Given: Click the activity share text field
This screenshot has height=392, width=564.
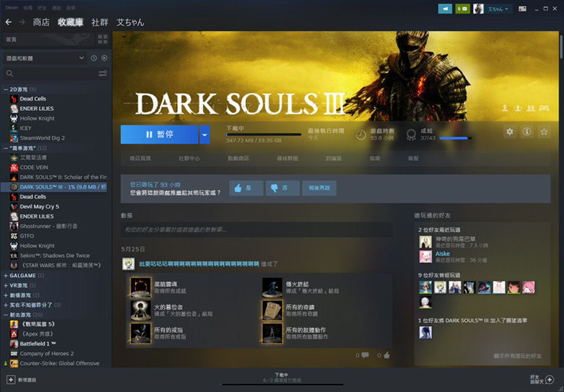Looking at the screenshot, I should click(257, 229).
